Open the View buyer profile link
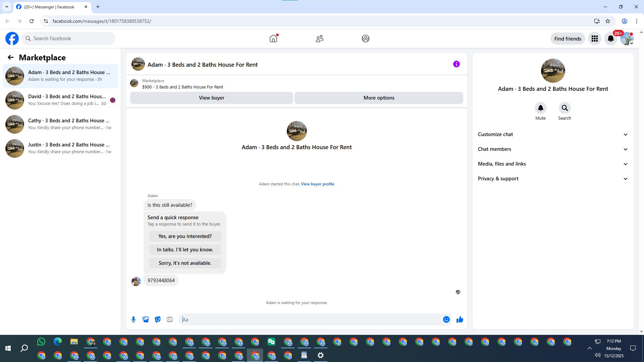The image size is (644, 362). [x=318, y=184]
